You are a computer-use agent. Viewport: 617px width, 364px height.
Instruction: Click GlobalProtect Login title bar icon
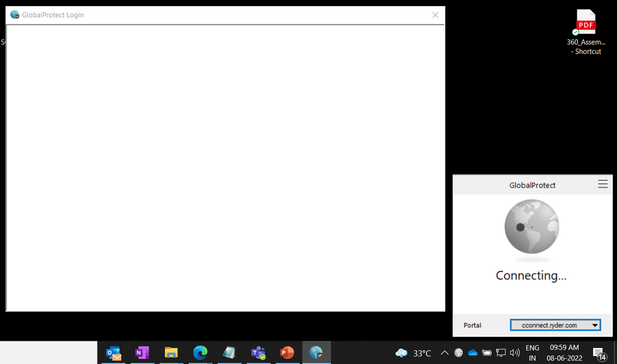click(x=15, y=15)
